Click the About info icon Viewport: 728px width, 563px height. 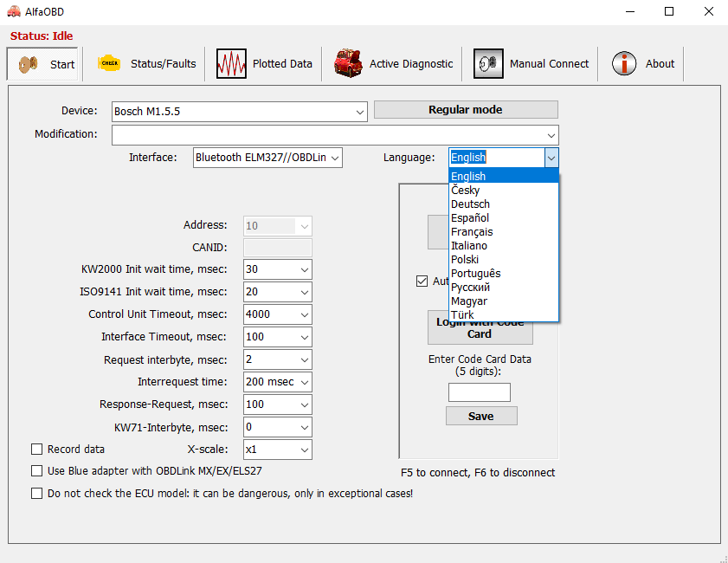pyautogui.click(x=624, y=63)
